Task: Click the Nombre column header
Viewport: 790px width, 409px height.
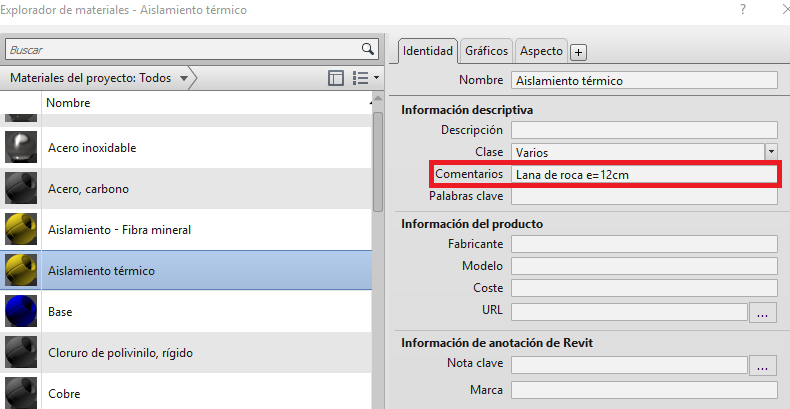Action: point(200,103)
